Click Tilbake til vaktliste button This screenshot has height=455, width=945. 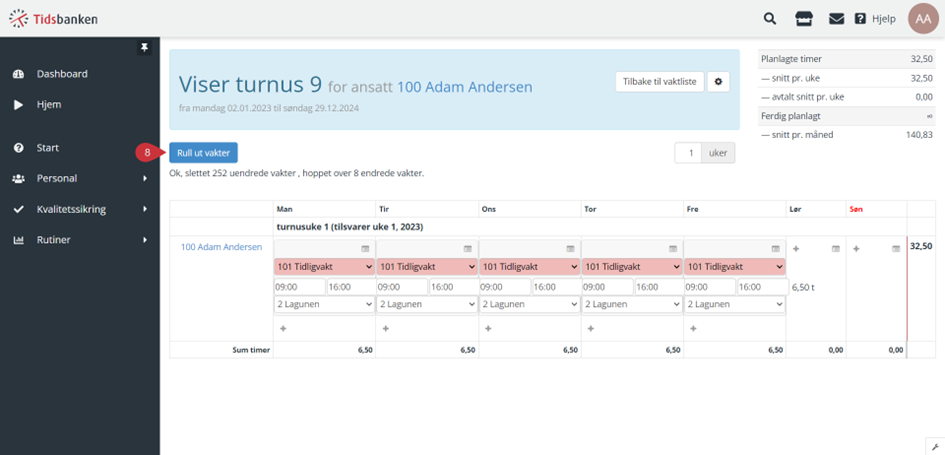click(660, 82)
